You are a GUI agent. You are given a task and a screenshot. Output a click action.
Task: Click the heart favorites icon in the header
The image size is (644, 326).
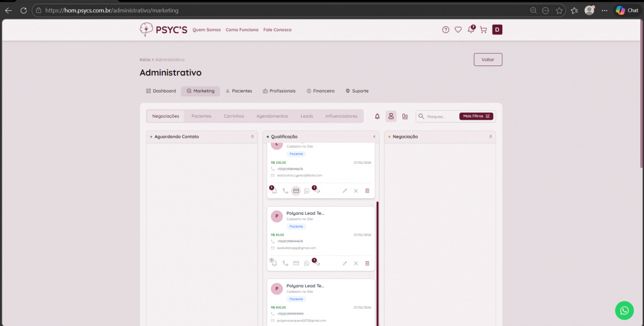(x=458, y=30)
